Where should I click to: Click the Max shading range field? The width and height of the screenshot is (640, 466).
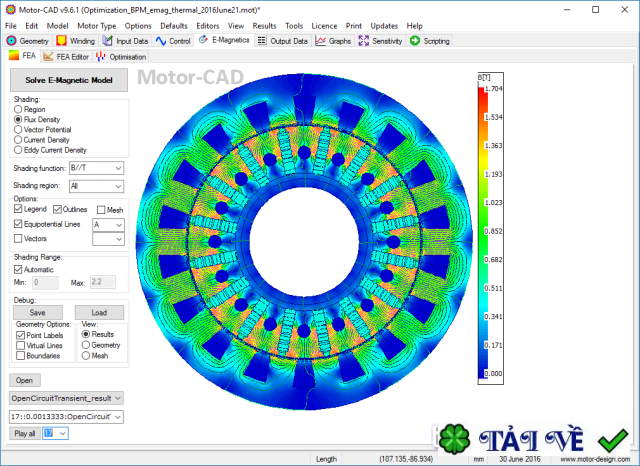103,283
